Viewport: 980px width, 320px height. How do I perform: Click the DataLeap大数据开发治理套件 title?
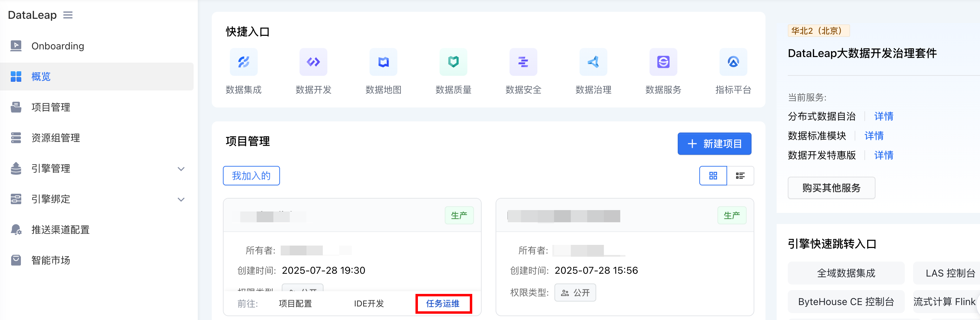862,53
